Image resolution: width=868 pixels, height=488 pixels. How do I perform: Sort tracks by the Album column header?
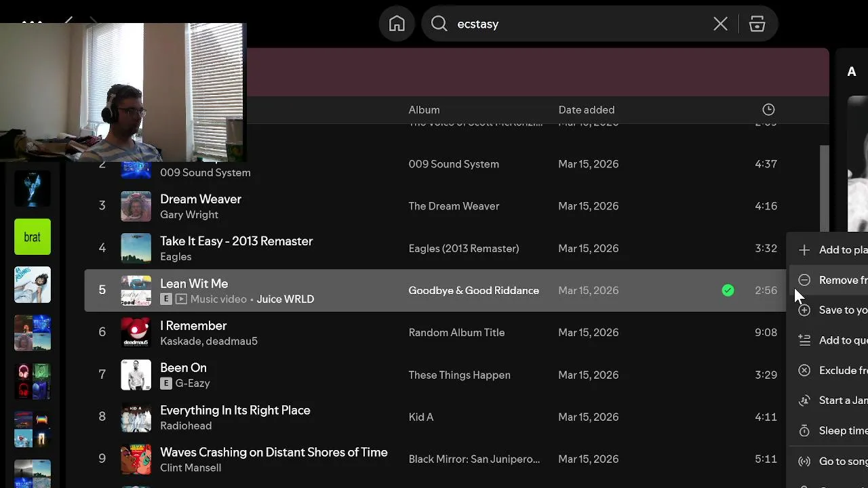tap(424, 110)
